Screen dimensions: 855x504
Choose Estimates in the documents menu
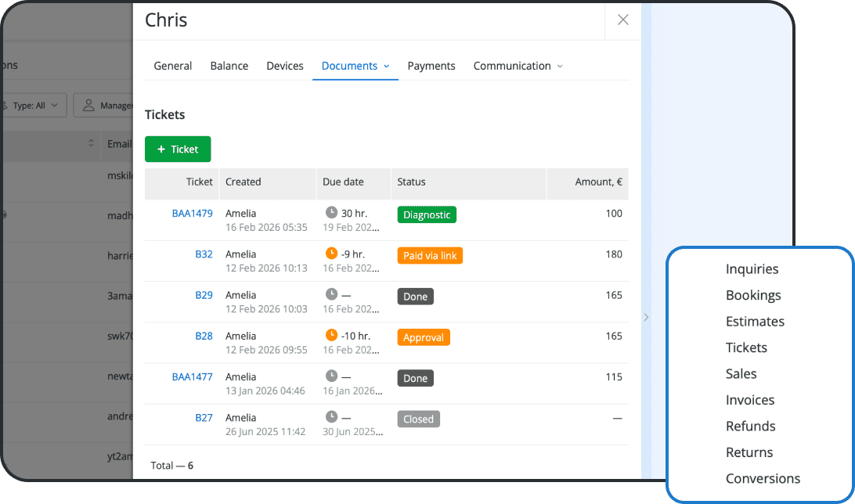point(755,322)
